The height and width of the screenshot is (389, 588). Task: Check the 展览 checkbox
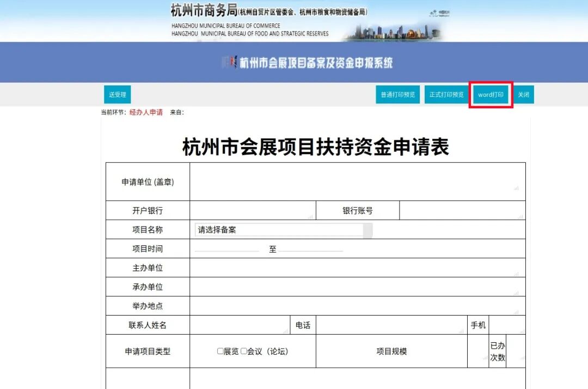pos(220,351)
